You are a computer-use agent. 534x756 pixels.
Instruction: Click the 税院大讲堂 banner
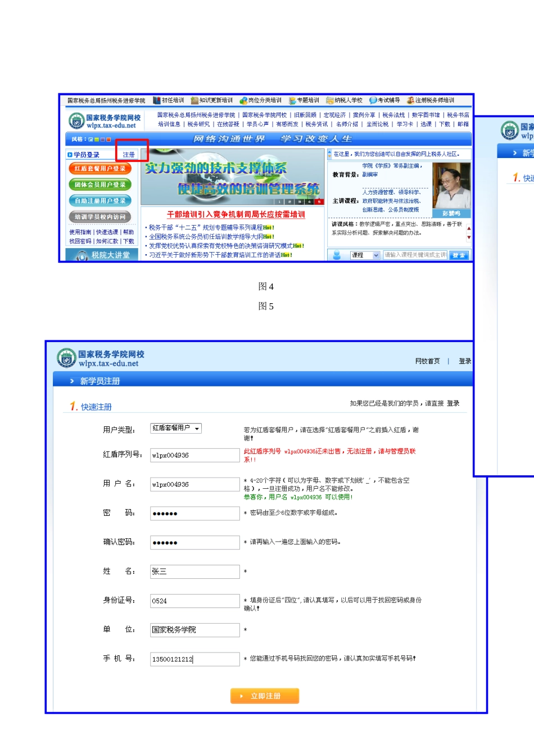click(x=102, y=255)
